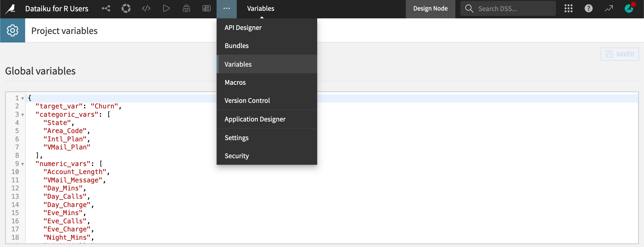The width and height of the screenshot is (644, 247).
Task: Click the lab lunchbox icon
Action: (186, 8)
